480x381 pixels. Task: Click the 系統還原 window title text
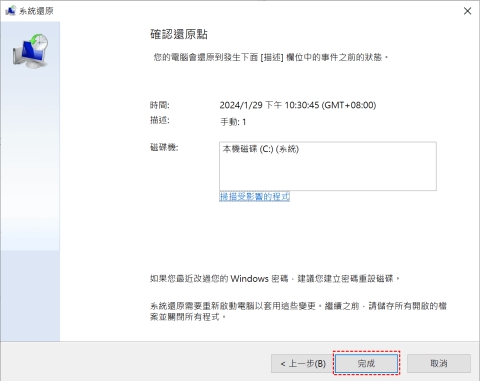[36, 11]
